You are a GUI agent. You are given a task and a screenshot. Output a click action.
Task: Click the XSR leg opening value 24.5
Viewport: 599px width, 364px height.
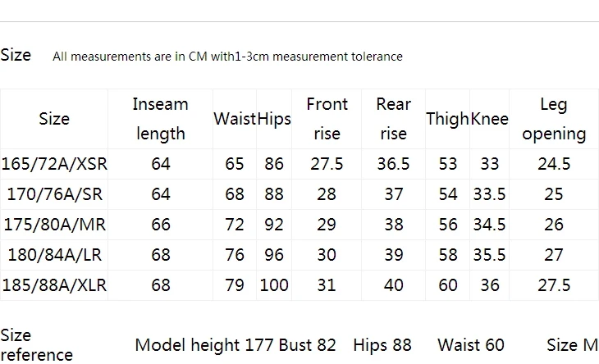point(554,164)
